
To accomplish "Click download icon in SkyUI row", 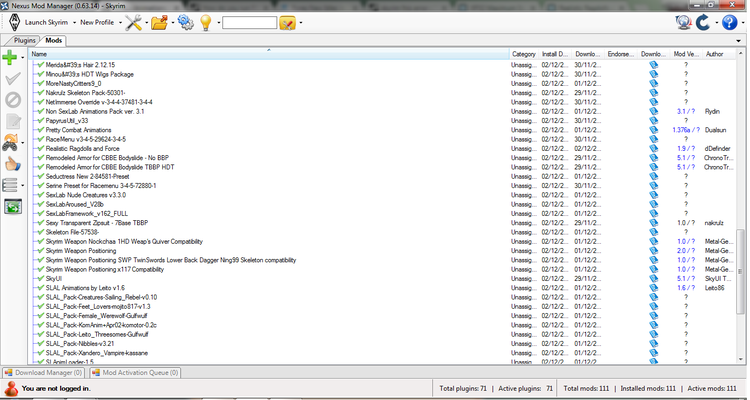I will coord(653,278).
